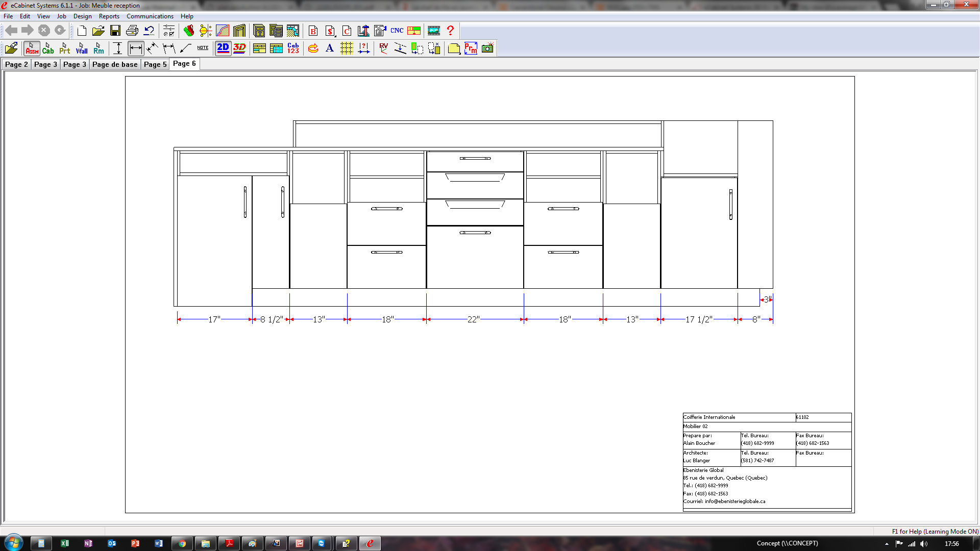Click the Print icon in toolbar

point(132,31)
